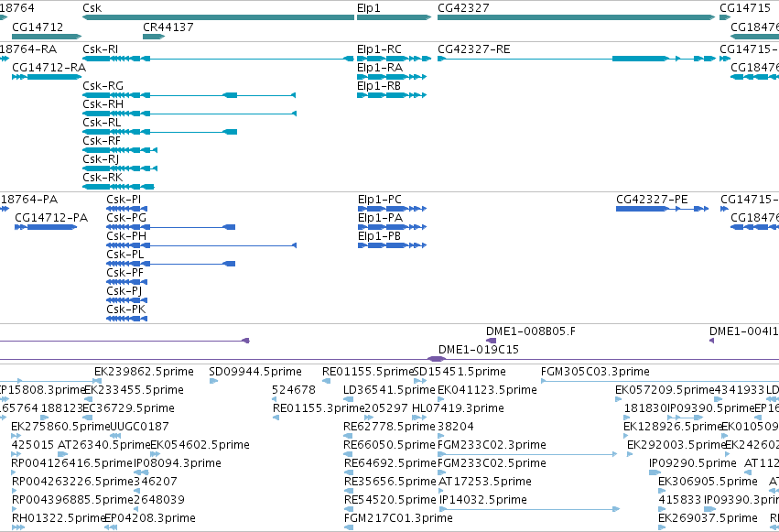This screenshot has height=532, width=779.
Task: Click the Csk-PJ protein label
Action: (124, 291)
